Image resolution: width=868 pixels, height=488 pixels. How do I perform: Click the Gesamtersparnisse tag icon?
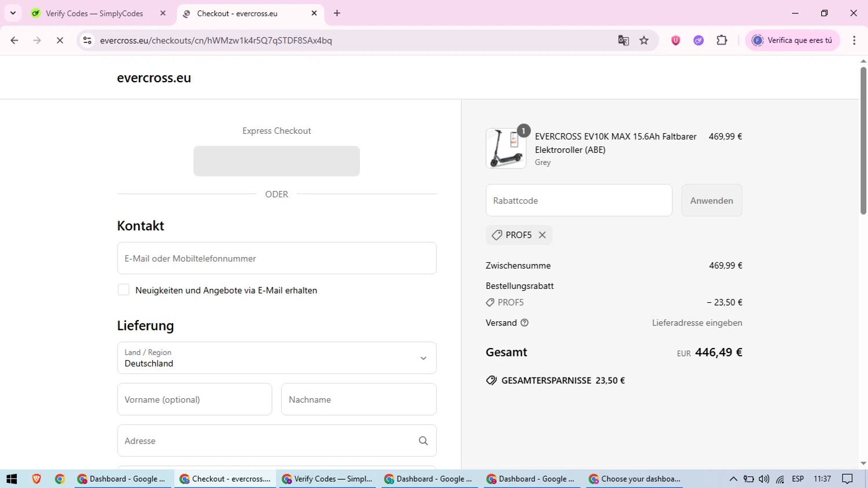(491, 380)
